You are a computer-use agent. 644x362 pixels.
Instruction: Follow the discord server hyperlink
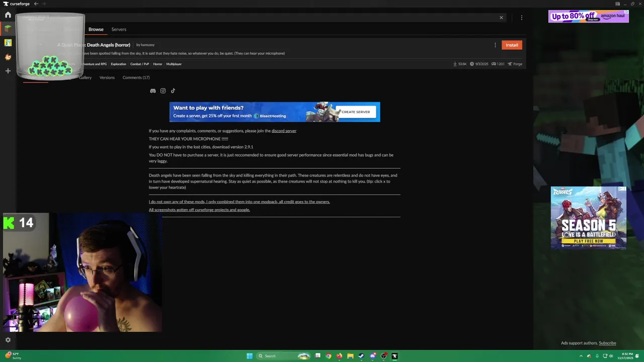tap(284, 131)
